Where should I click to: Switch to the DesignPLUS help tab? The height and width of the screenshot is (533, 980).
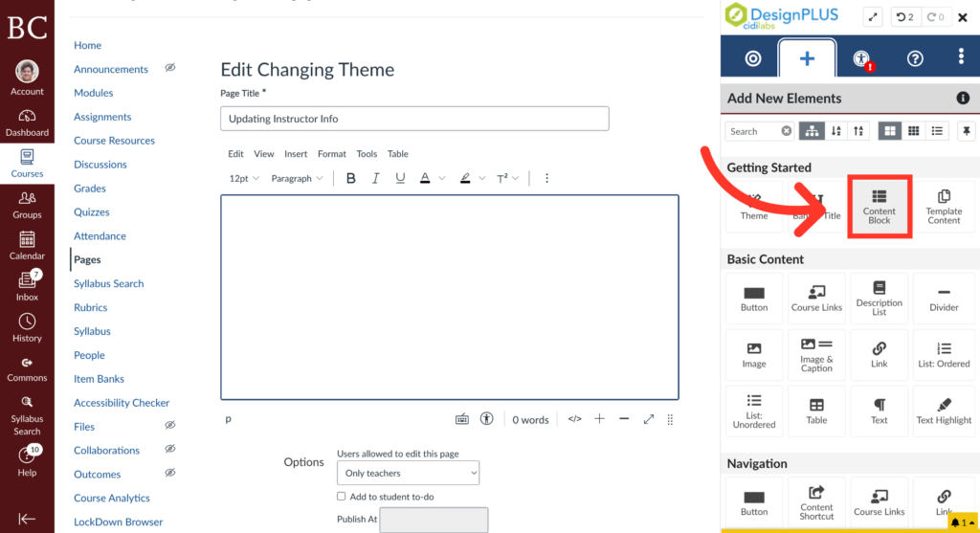tap(915, 58)
